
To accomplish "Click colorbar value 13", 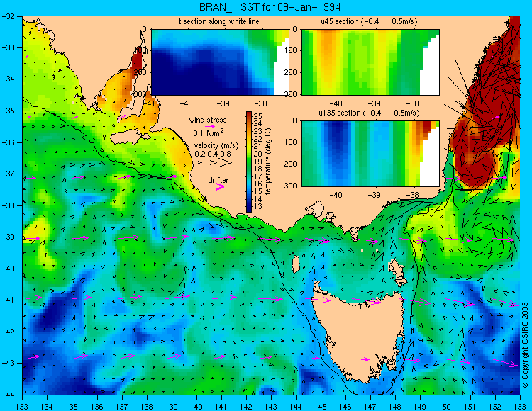I will point(257,207).
